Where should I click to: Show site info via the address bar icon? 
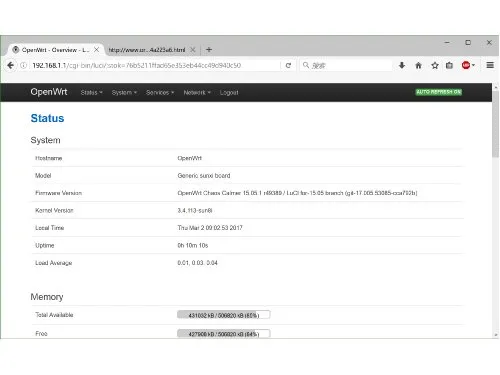click(23, 65)
